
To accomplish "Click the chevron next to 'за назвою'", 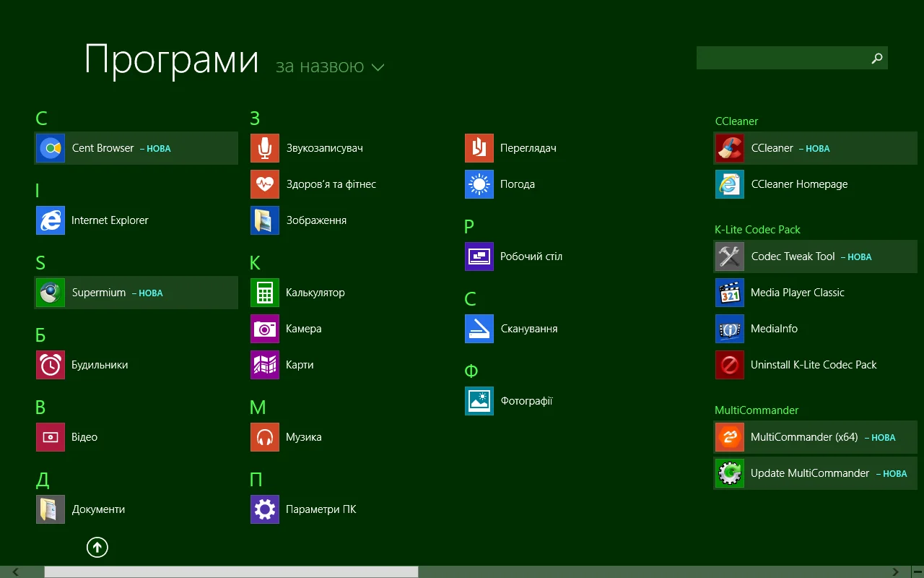I will pyautogui.click(x=378, y=68).
